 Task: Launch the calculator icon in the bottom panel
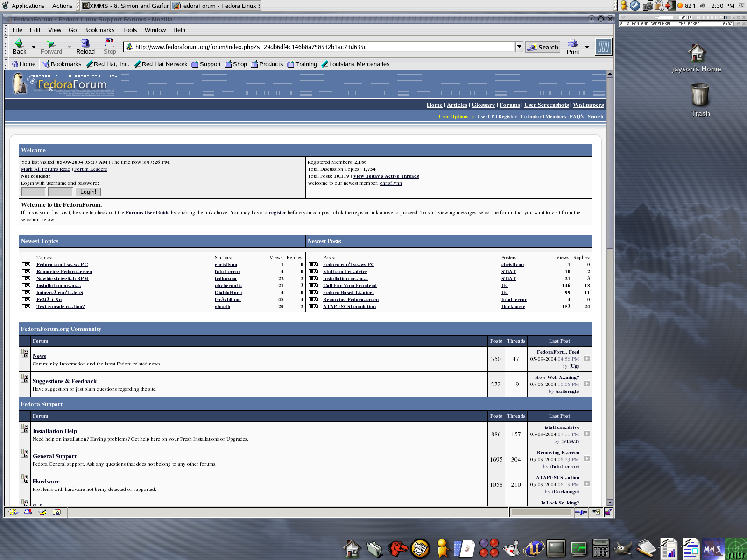(x=601, y=548)
